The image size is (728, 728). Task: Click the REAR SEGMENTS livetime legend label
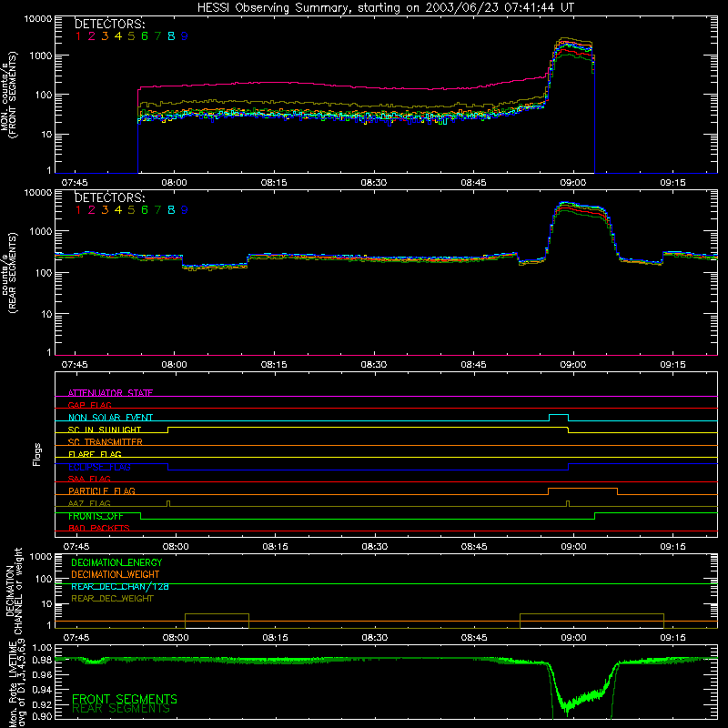click(x=121, y=709)
